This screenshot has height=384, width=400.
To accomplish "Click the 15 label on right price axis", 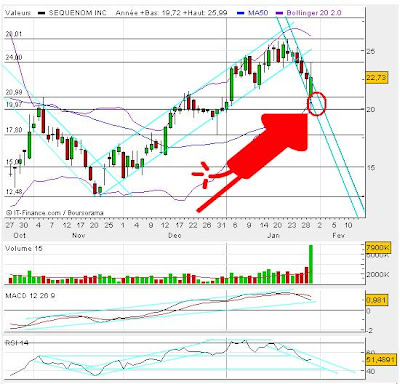I will coord(370,167).
